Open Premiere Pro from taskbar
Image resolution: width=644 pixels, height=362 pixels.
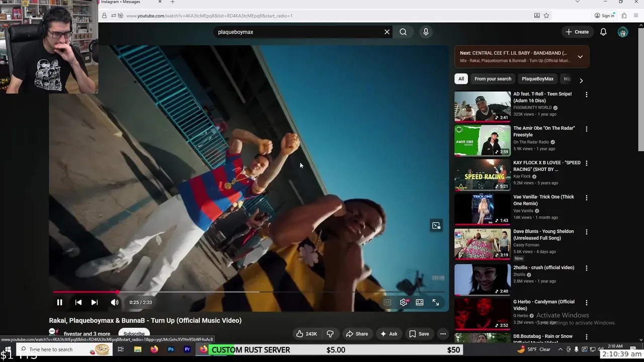pos(187,349)
